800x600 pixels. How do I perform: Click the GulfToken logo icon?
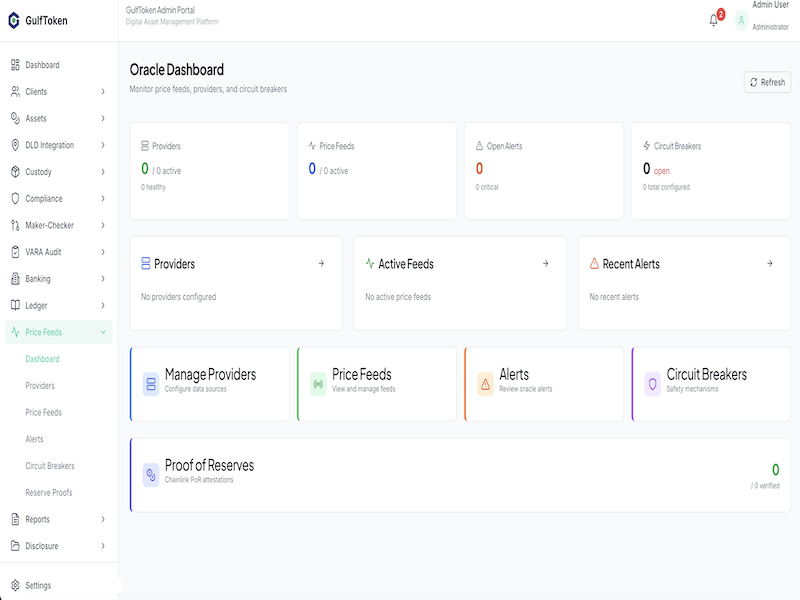(x=14, y=20)
